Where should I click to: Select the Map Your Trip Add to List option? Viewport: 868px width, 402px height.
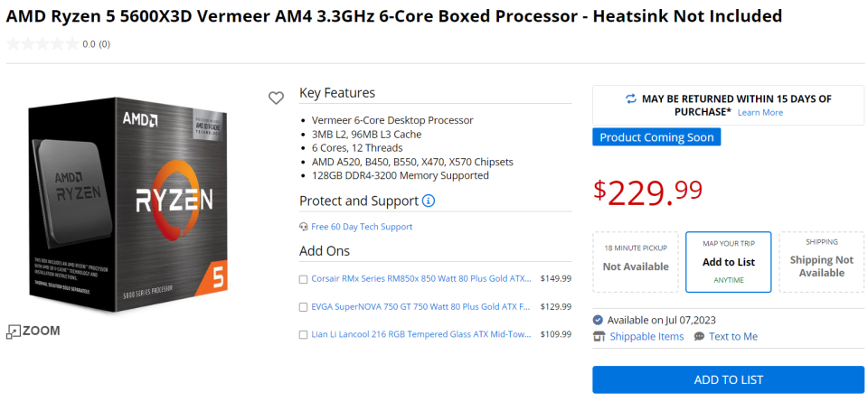pyautogui.click(x=728, y=262)
